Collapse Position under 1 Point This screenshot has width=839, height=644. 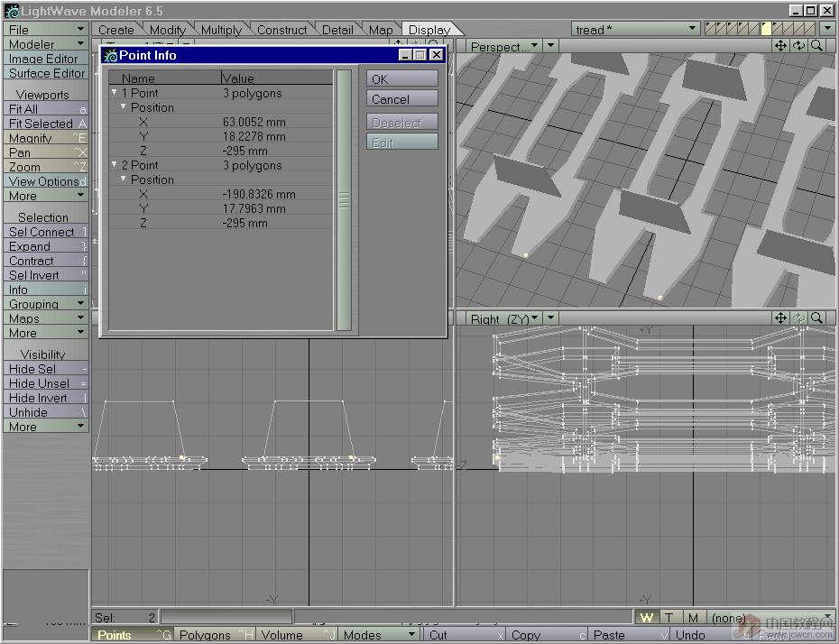tap(123, 106)
